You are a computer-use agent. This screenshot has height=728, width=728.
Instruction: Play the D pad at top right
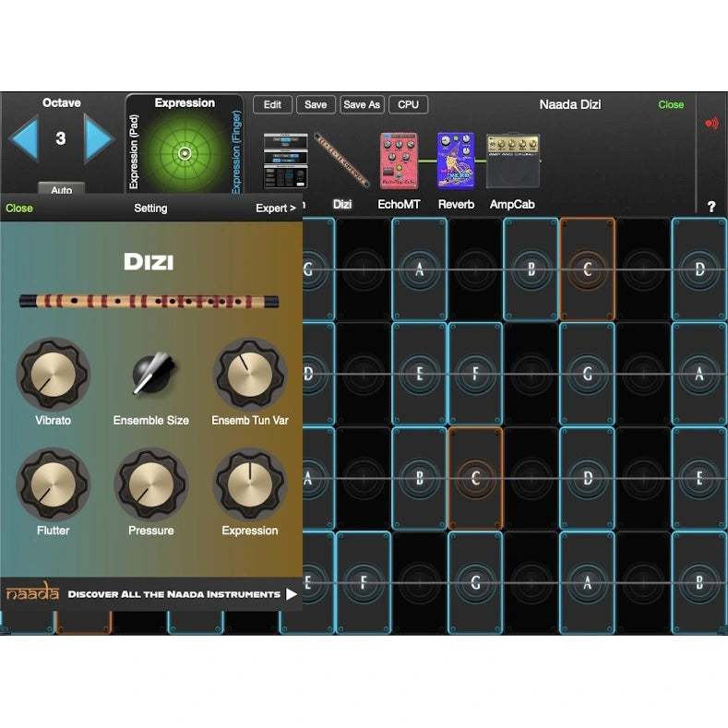[699, 269]
